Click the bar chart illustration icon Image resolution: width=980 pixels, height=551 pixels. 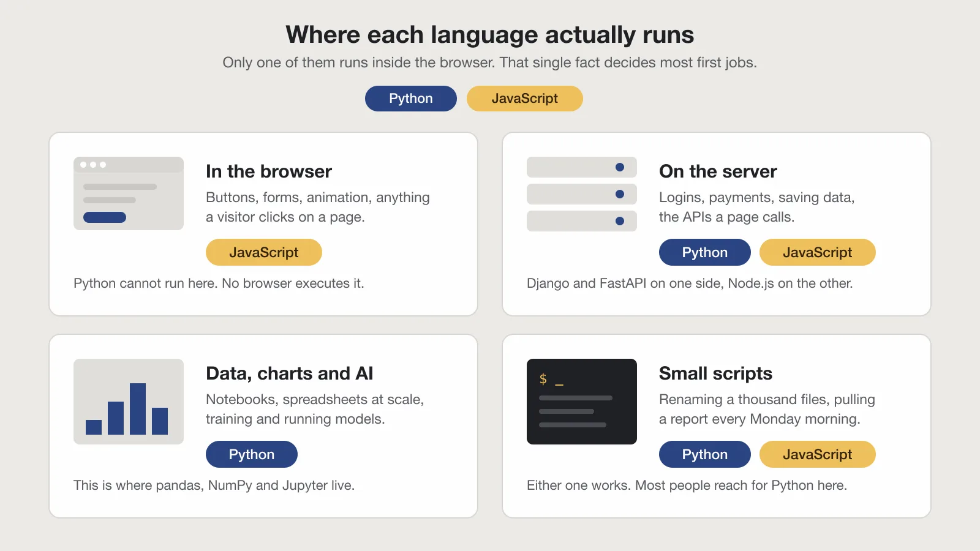(x=129, y=402)
